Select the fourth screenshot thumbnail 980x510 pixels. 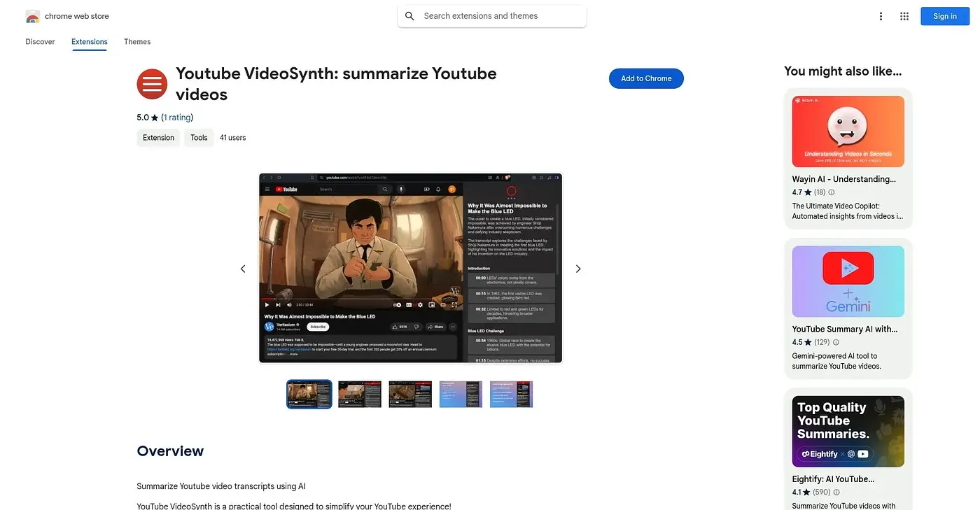click(x=461, y=395)
